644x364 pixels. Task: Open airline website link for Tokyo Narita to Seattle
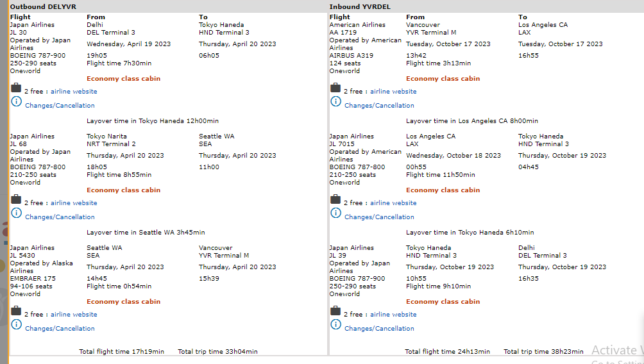pyautogui.click(x=74, y=203)
